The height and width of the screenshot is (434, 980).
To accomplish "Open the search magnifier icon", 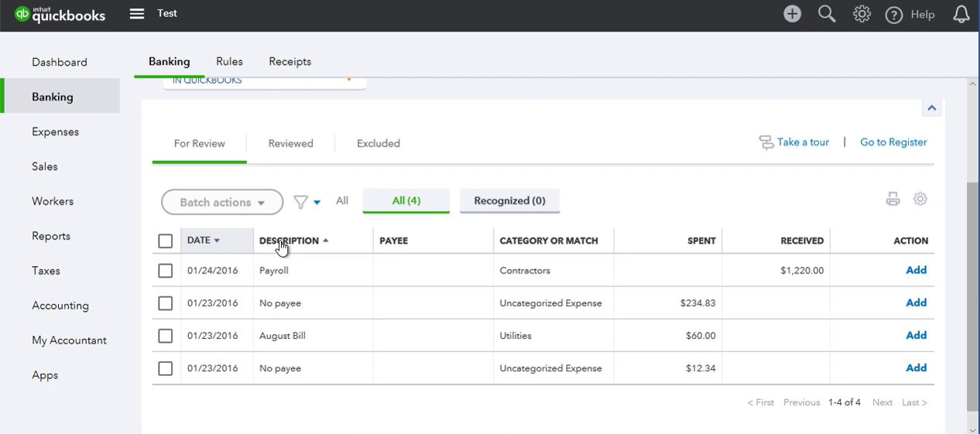I will click(x=827, y=14).
